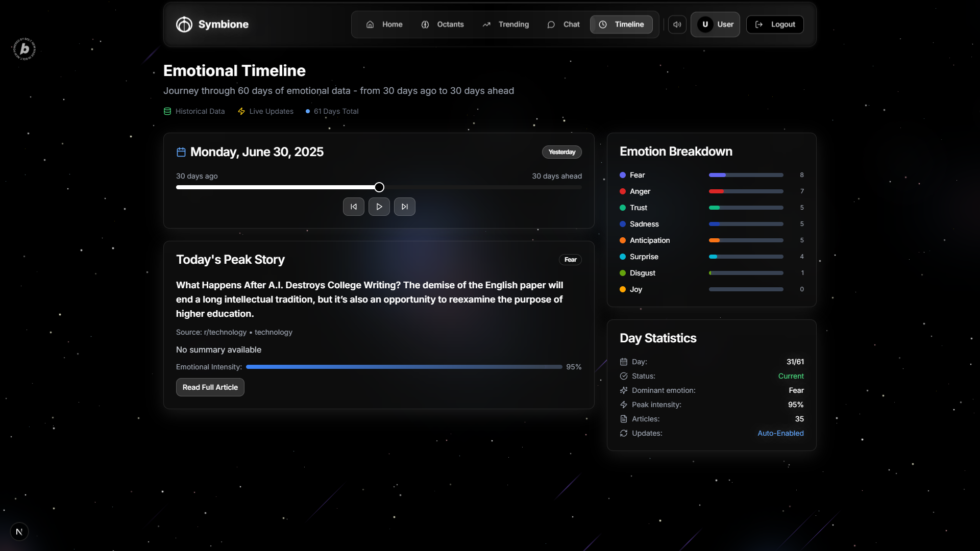
Task: Click the timeline slider handle
Action: (x=379, y=187)
